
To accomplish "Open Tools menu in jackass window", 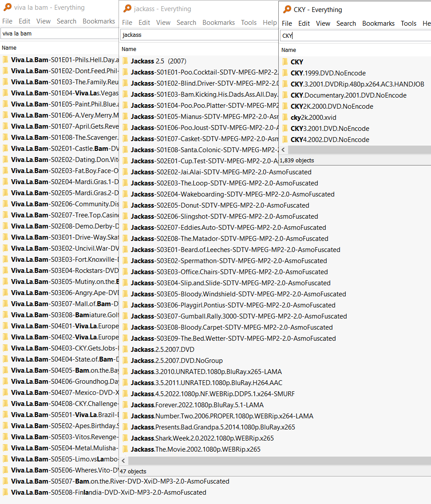I will [x=249, y=23].
